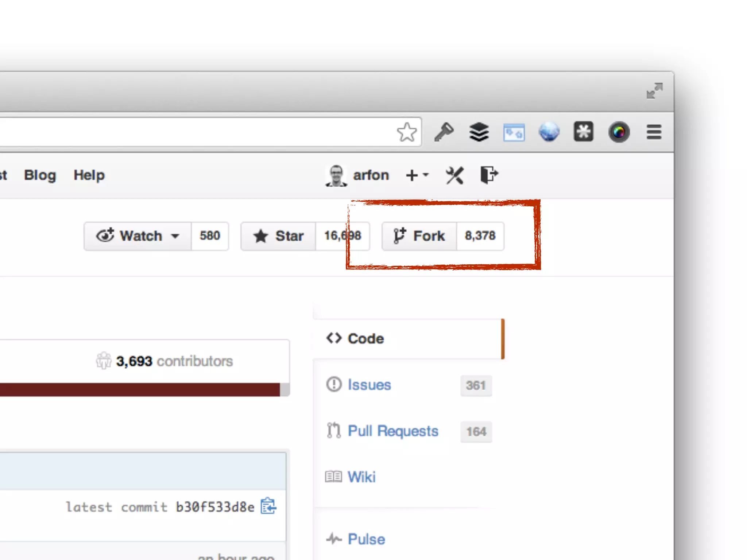Click the bookmark star in address bar

tap(407, 132)
